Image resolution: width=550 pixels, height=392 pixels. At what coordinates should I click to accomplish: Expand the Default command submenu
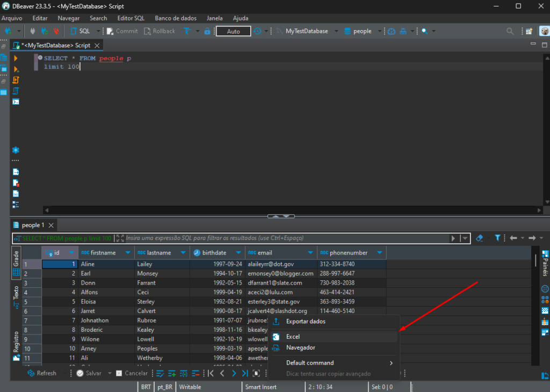(334, 363)
